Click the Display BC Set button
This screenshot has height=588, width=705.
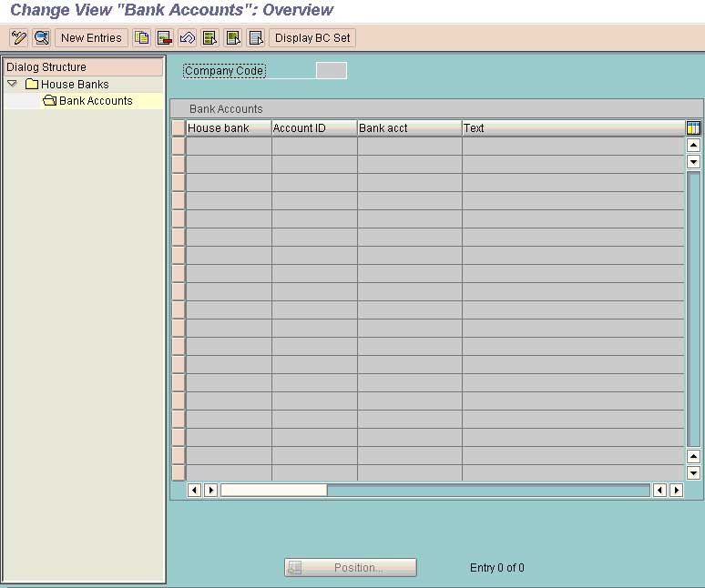pos(312,38)
